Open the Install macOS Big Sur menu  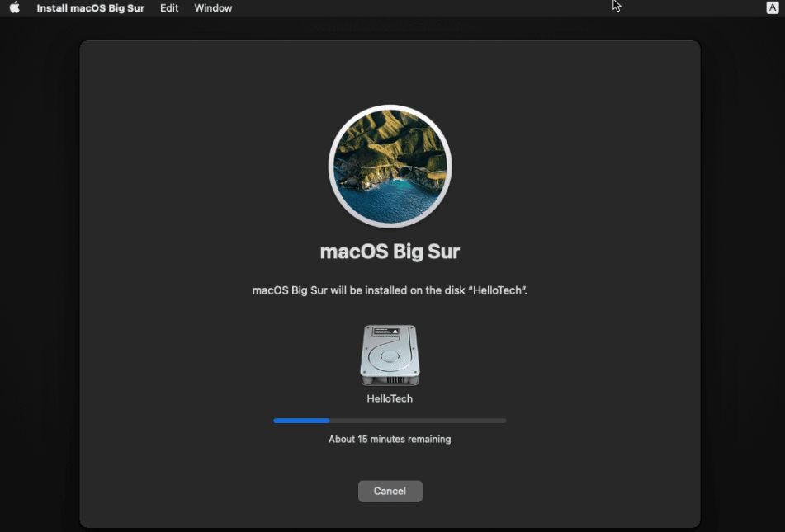point(91,8)
